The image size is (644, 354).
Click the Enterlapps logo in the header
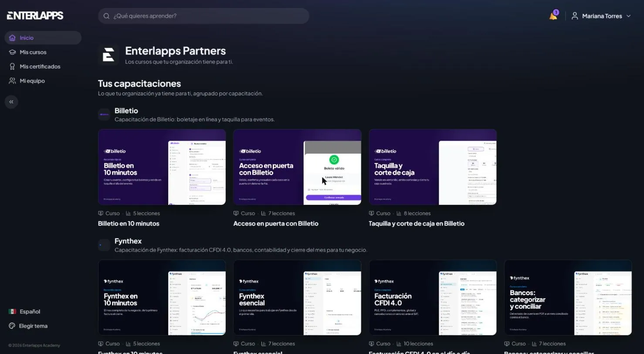[35, 16]
